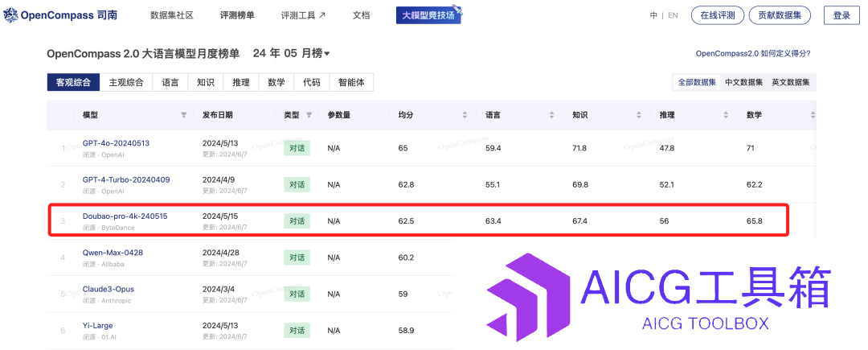Sort by 推理 column arrows
Screen dimensions: 868x350
tap(726, 115)
